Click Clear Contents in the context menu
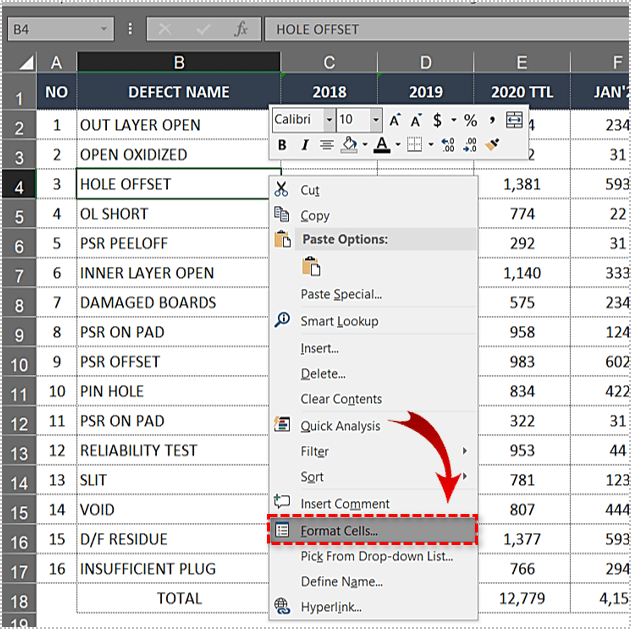 click(341, 399)
